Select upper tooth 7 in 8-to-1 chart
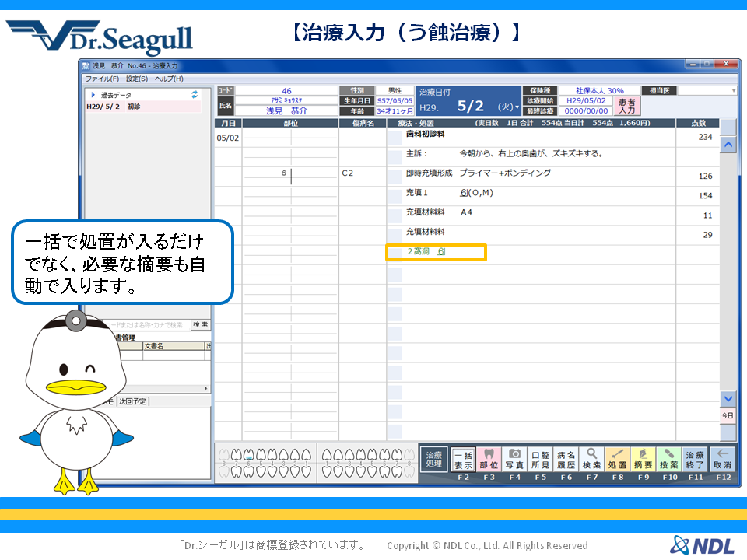This screenshot has height=560, width=747. (x=237, y=455)
